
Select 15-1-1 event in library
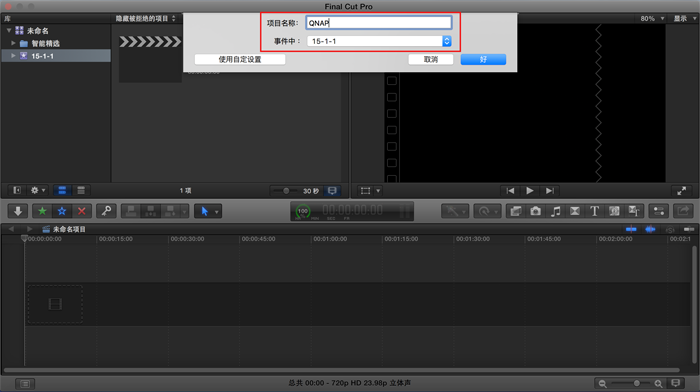click(x=56, y=56)
